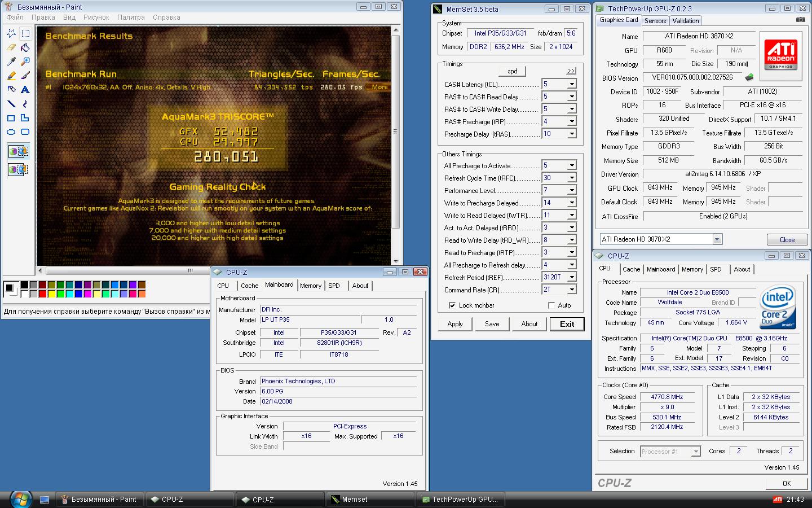
Task: Select the Free-Form Select tool in Paint
Action: pos(11,33)
